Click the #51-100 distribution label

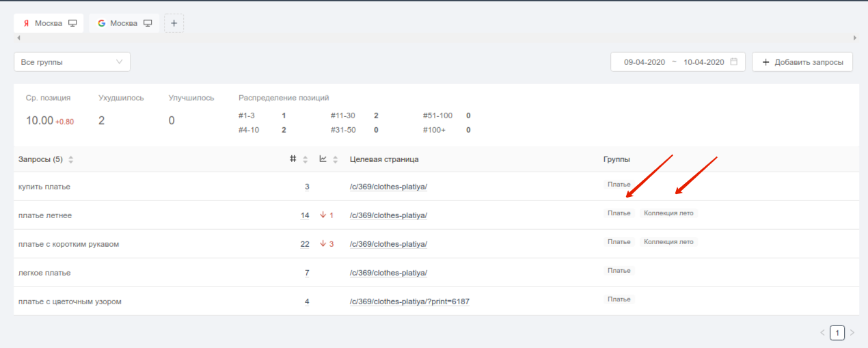coord(437,116)
